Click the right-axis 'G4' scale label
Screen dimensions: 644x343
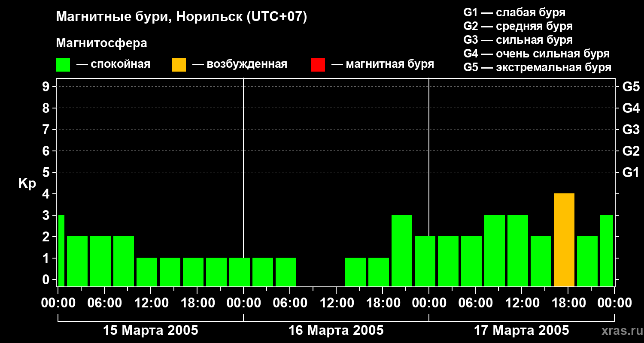click(x=631, y=108)
